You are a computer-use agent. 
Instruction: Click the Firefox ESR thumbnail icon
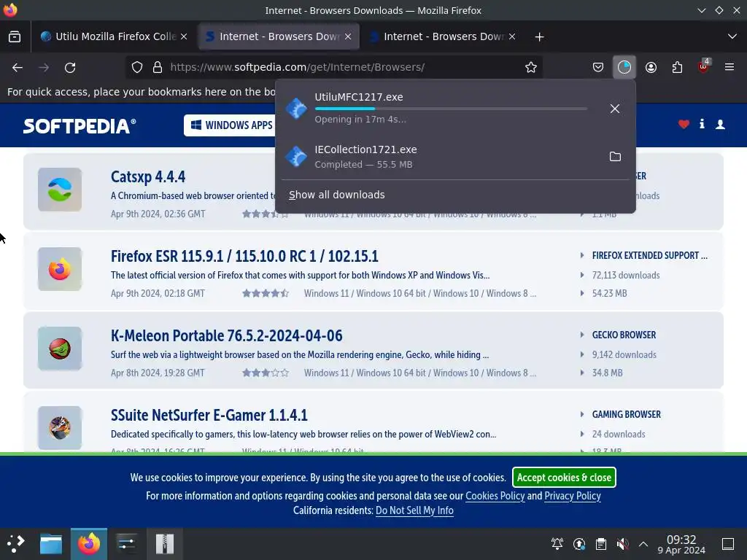60,269
